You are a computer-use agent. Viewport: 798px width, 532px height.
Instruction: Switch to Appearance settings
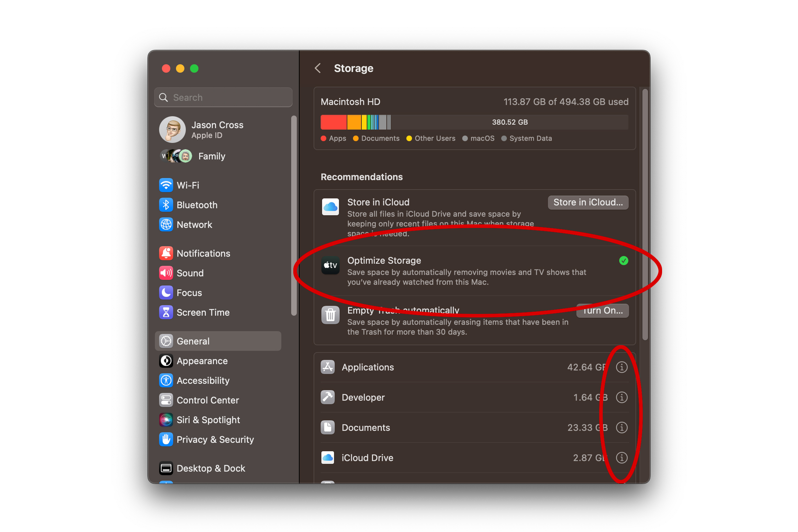tap(202, 361)
